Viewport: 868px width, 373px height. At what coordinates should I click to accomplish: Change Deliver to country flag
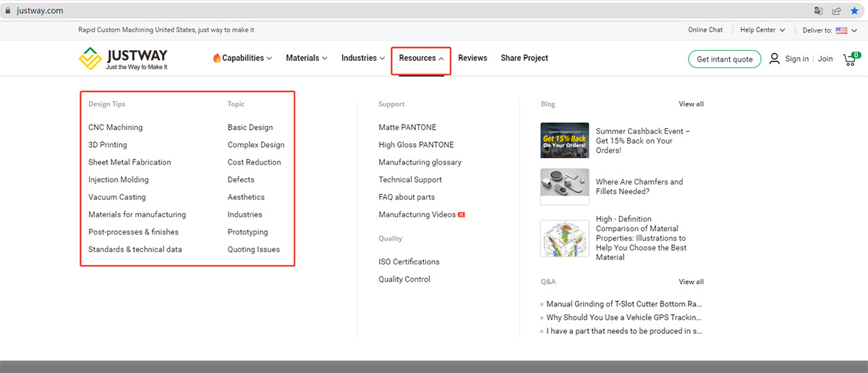coord(841,30)
